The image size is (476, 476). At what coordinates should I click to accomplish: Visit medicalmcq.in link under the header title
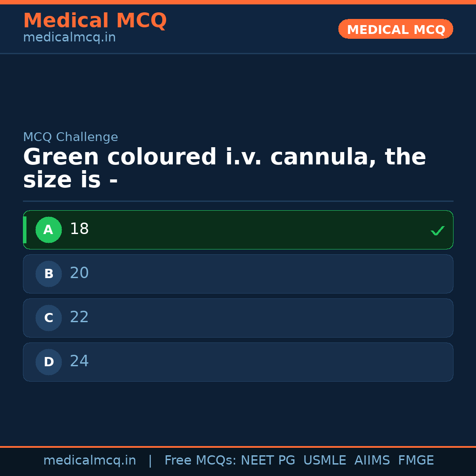69,37
